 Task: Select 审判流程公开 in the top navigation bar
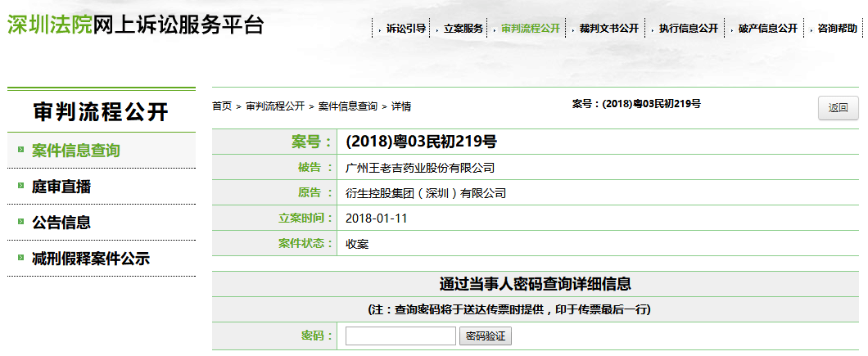coord(531,28)
